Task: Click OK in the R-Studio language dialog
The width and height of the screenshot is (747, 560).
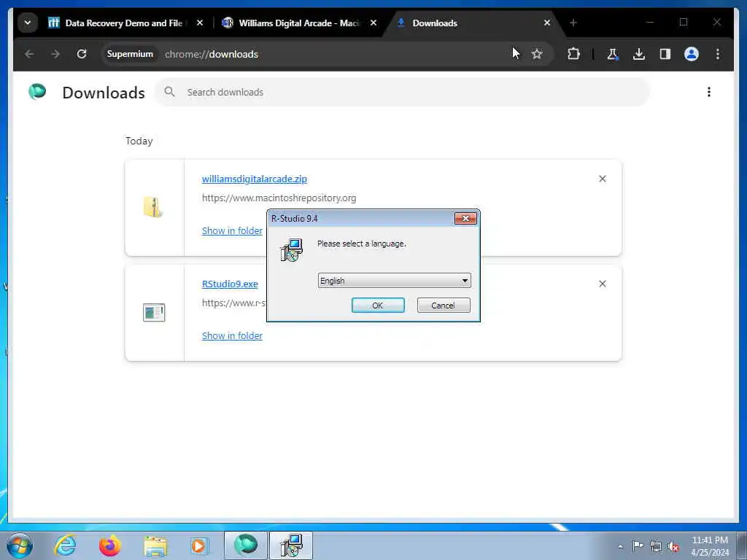Action: pyautogui.click(x=378, y=306)
